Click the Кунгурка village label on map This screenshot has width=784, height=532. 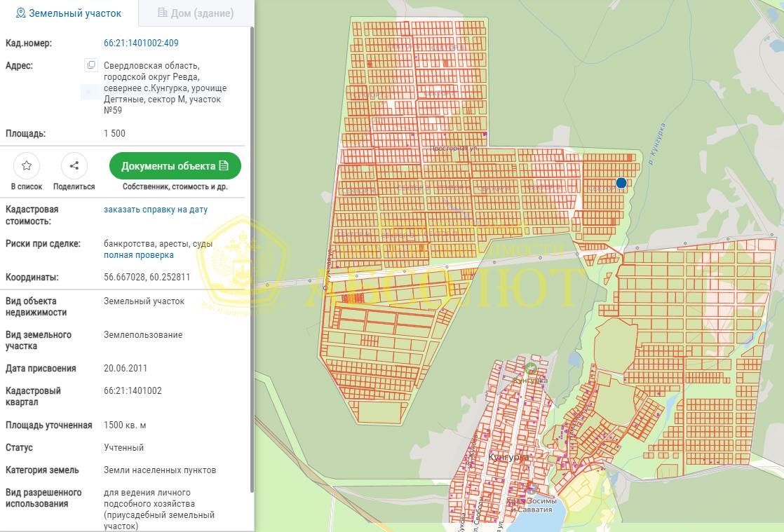point(508,457)
